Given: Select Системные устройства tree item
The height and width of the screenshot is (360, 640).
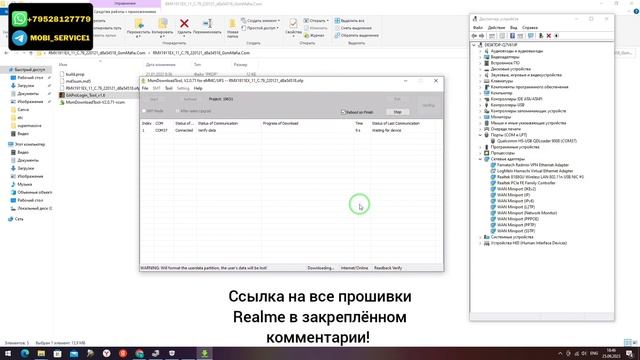Looking at the screenshot, I should pyautogui.click(x=512, y=237).
